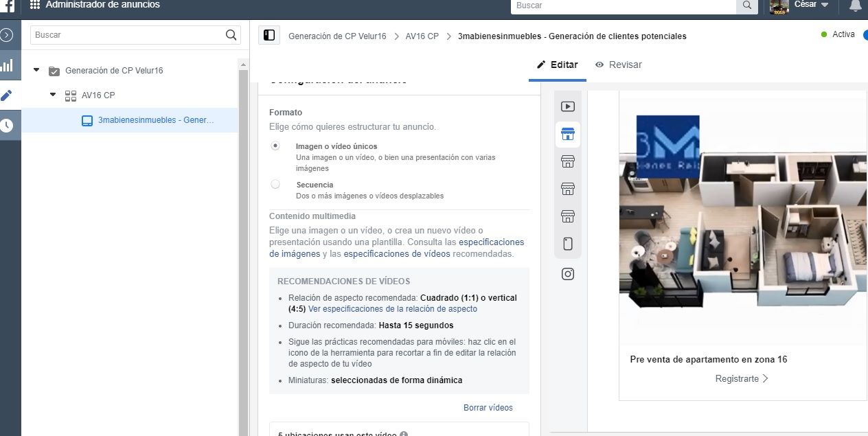Switch to the Editar tab

point(557,65)
